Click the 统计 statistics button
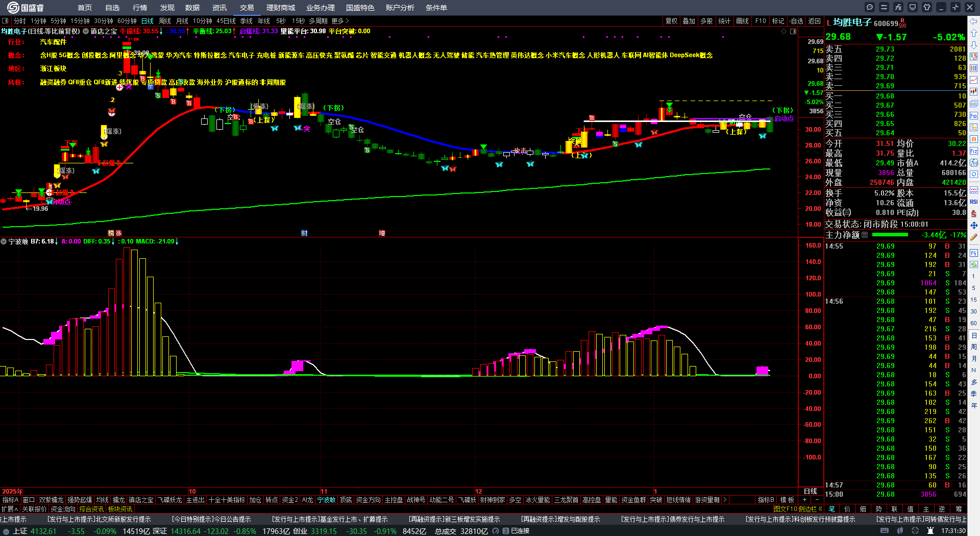Image resolution: width=980 pixels, height=536 pixels. [724, 21]
